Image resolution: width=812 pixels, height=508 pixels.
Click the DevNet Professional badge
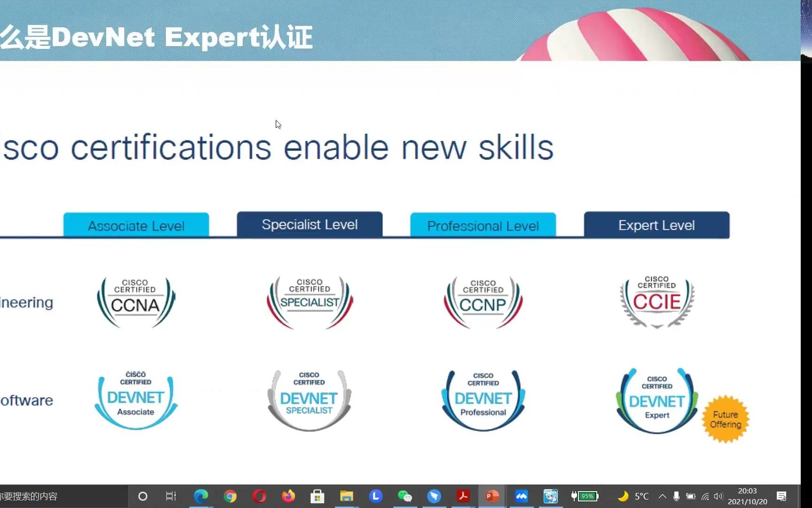point(483,400)
